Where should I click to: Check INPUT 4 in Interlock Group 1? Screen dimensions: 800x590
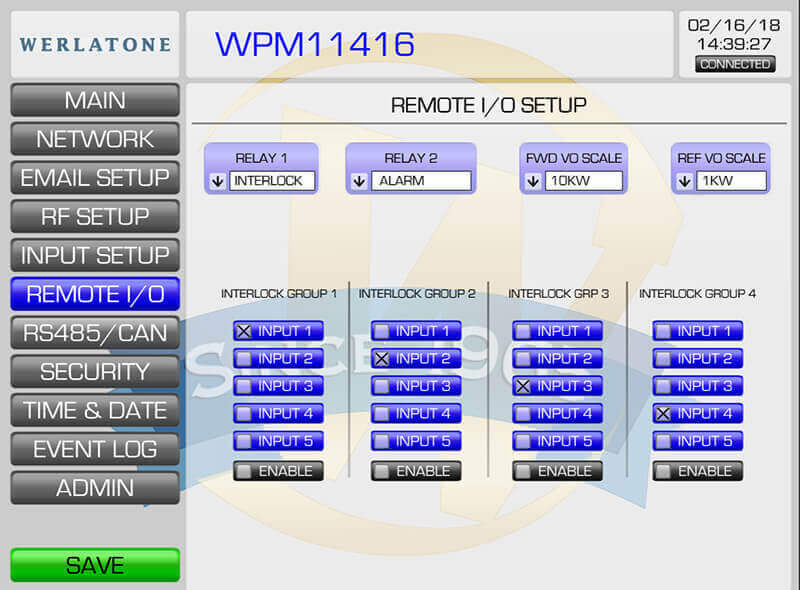click(244, 414)
